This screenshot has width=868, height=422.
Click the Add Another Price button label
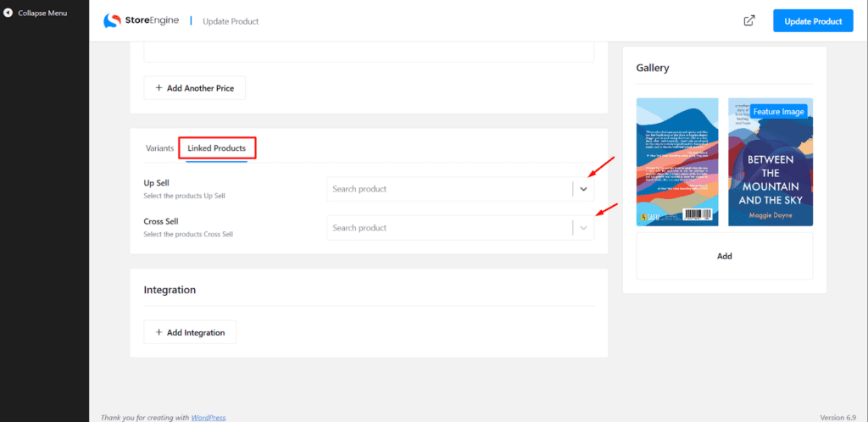coord(200,88)
